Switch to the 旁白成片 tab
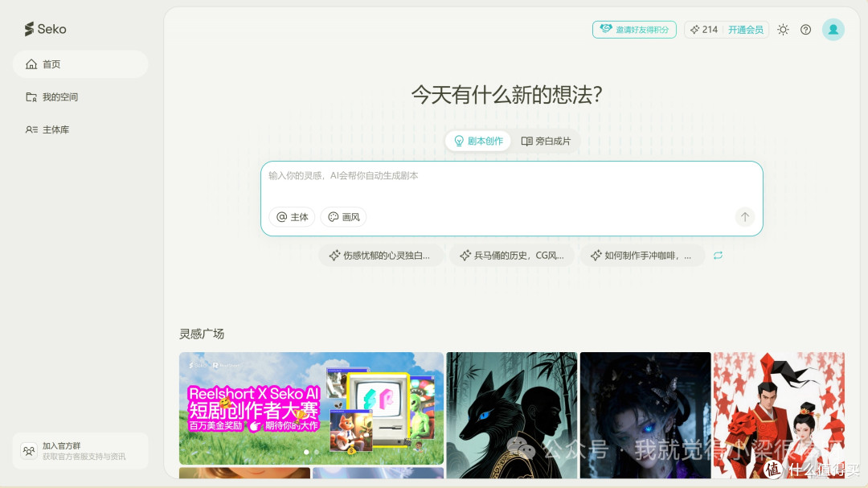Screen dimensions: 868x488 pos(545,141)
